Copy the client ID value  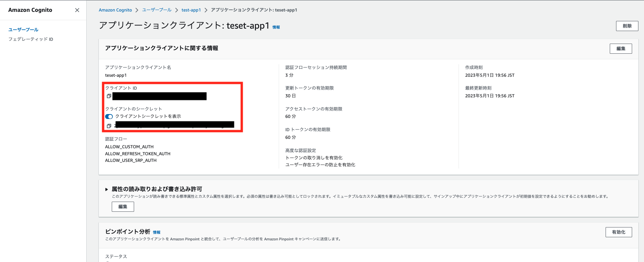coord(109,96)
